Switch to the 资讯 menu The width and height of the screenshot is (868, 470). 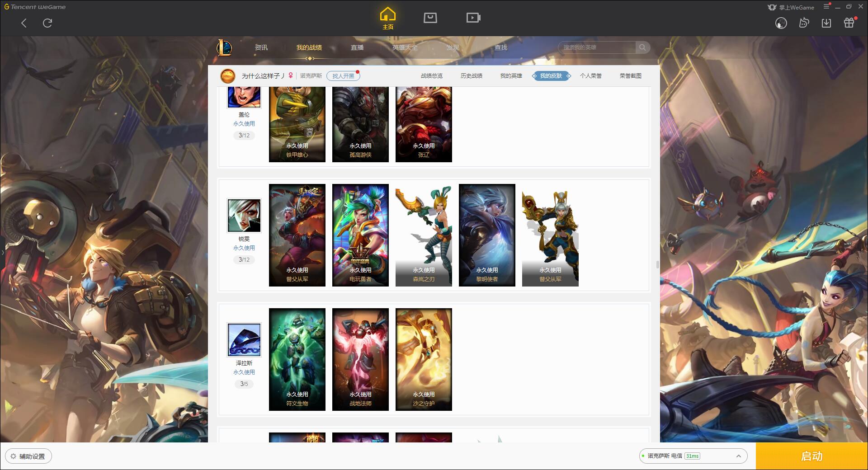coord(261,47)
